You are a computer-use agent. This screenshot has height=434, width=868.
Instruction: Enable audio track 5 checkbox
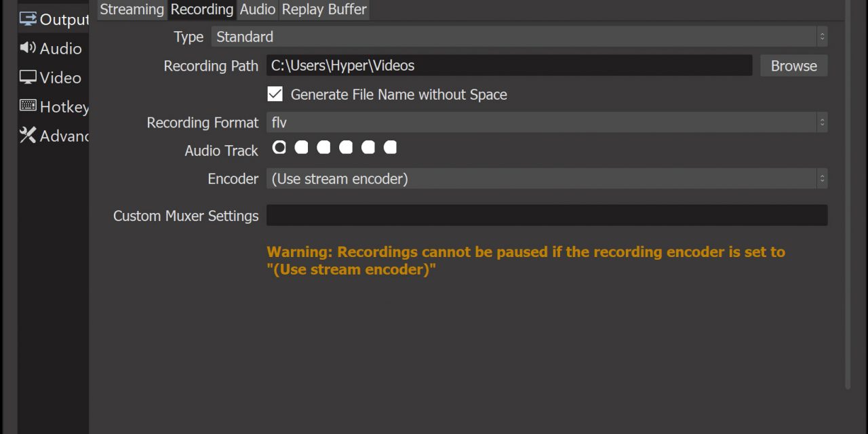click(368, 147)
